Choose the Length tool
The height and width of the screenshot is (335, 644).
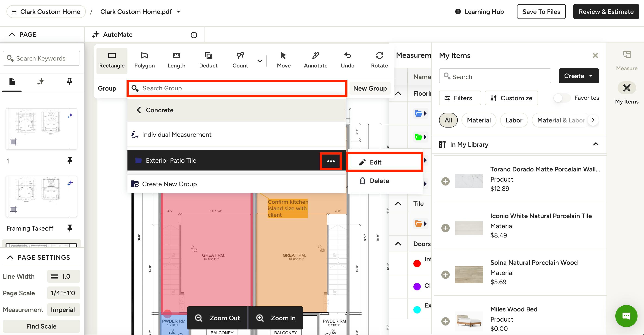[176, 60]
